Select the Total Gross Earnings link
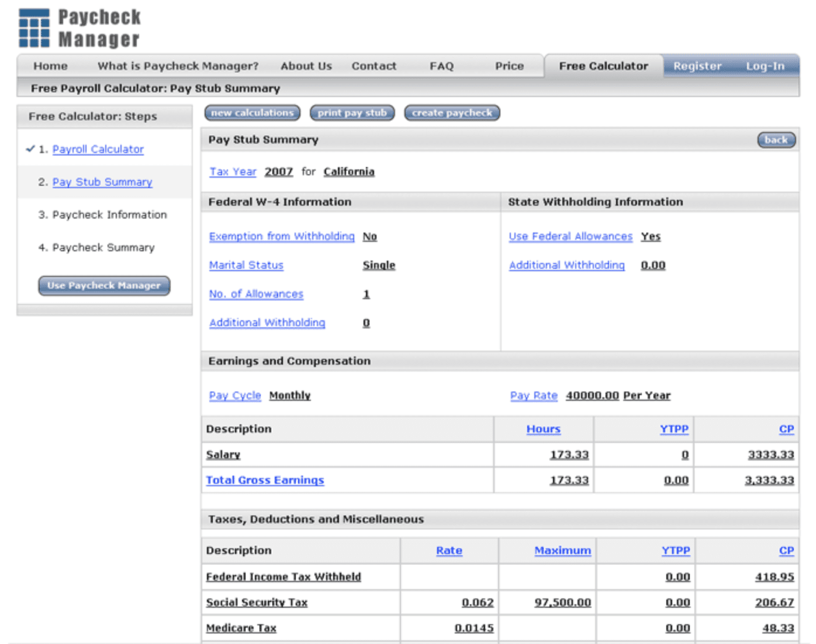 coord(265,480)
